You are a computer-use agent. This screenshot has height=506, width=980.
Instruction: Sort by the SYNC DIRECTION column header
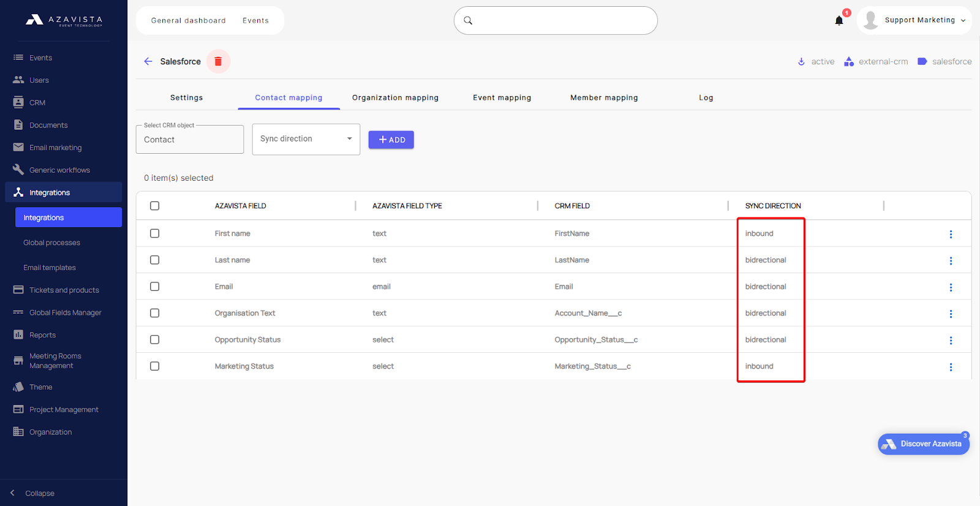coord(773,206)
